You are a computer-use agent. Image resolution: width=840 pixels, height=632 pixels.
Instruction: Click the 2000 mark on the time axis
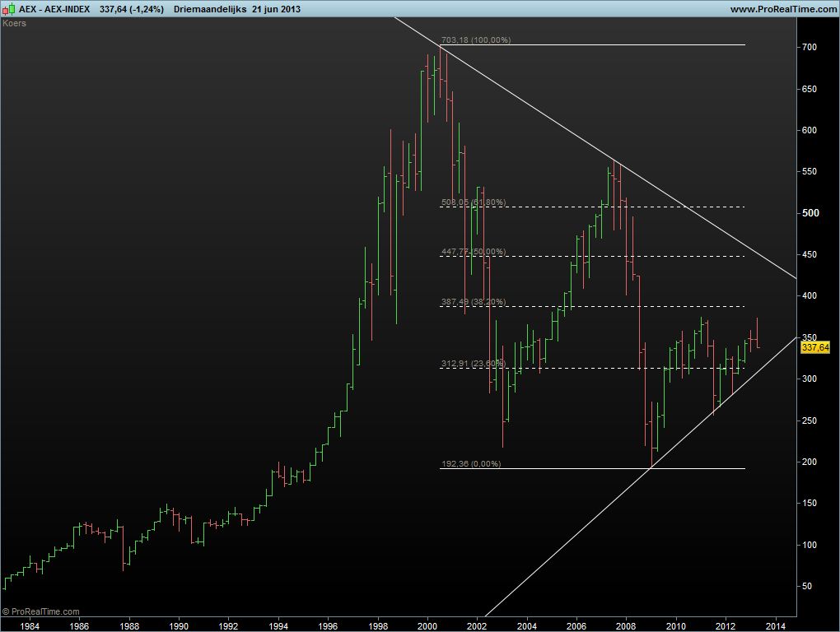[427, 625]
